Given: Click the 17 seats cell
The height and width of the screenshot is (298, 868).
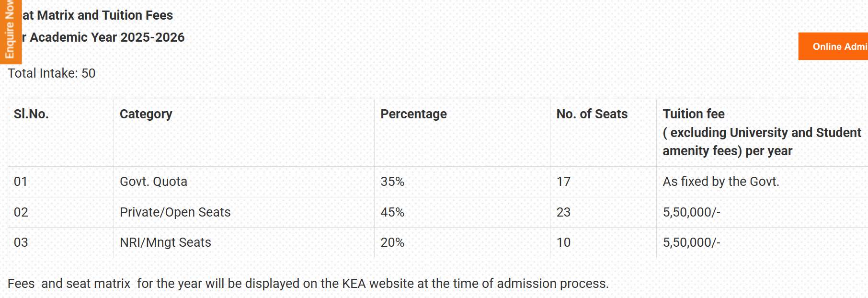Looking at the screenshot, I should [563, 182].
